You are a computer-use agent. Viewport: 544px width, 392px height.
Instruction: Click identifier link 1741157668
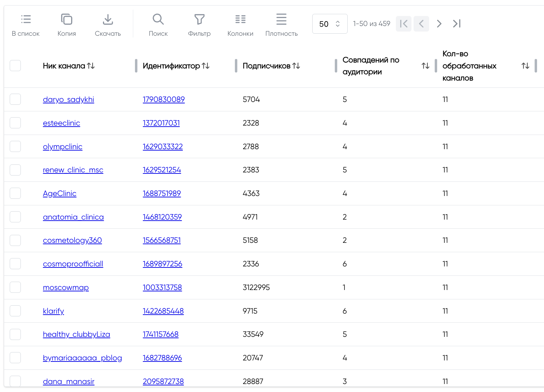coord(161,334)
